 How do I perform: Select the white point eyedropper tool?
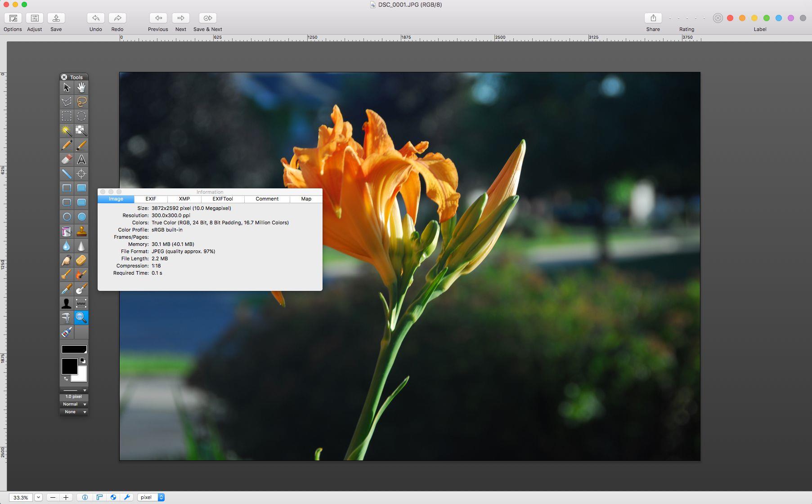click(81, 289)
